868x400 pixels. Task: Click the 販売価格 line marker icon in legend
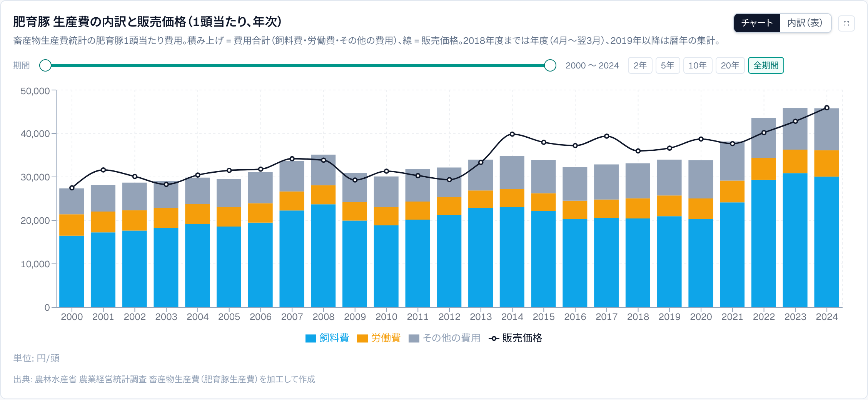click(494, 338)
